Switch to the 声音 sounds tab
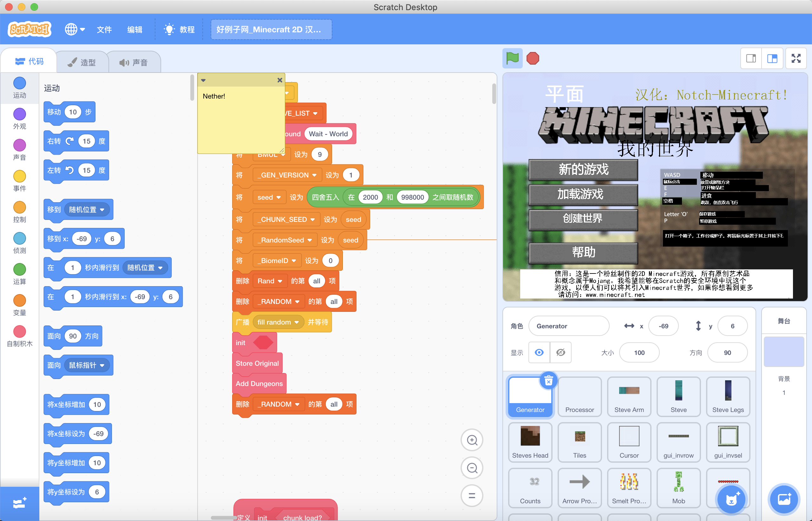 pos(134,62)
